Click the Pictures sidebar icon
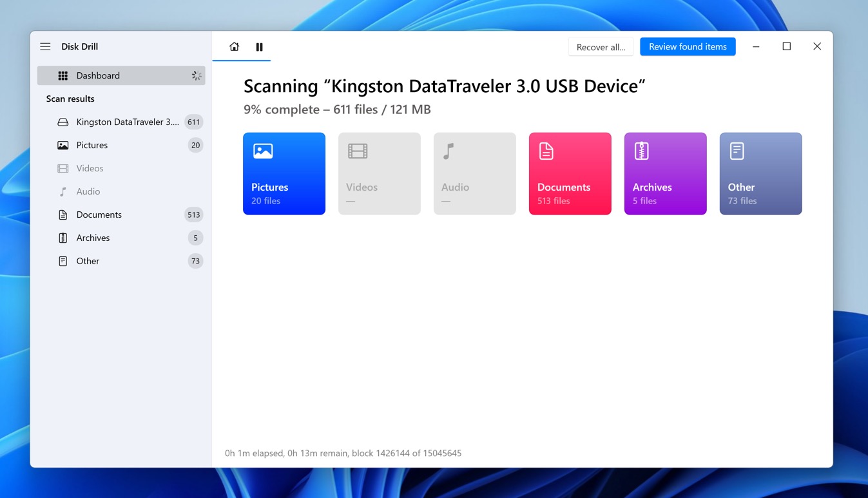 pyautogui.click(x=63, y=145)
